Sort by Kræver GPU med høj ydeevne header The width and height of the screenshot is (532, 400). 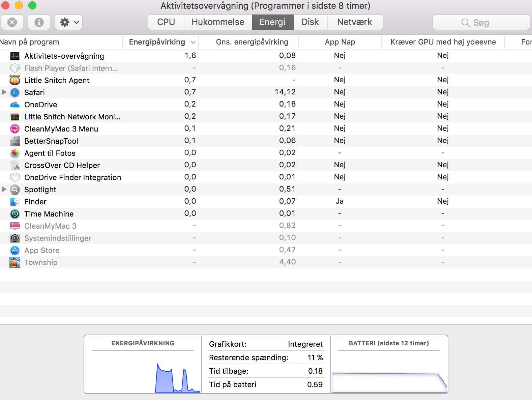coord(443,42)
